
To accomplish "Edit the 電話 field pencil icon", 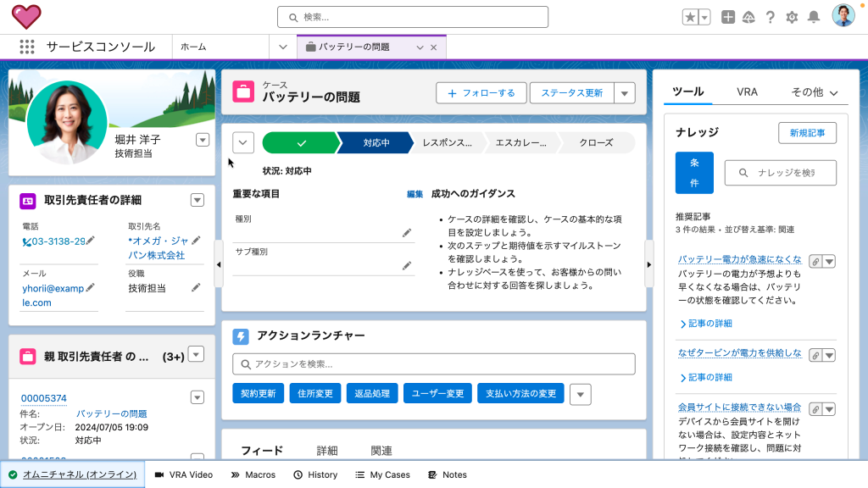I will [x=90, y=240].
